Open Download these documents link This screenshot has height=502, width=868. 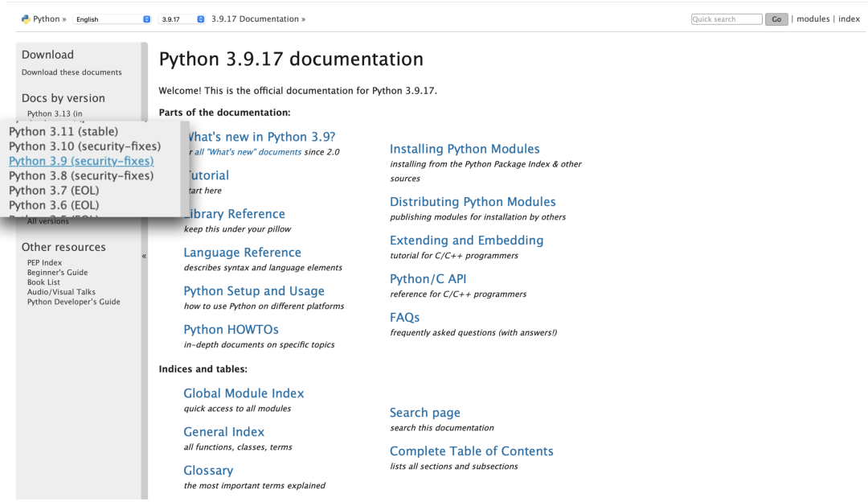[72, 72]
